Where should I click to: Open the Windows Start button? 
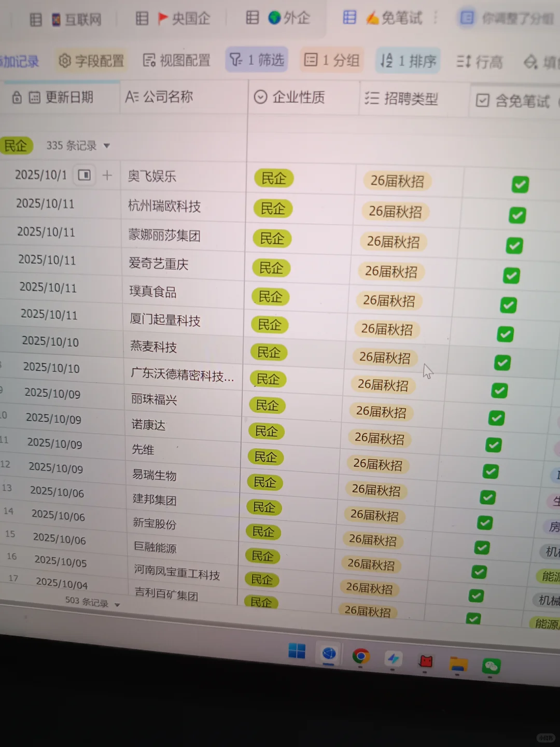point(297,651)
